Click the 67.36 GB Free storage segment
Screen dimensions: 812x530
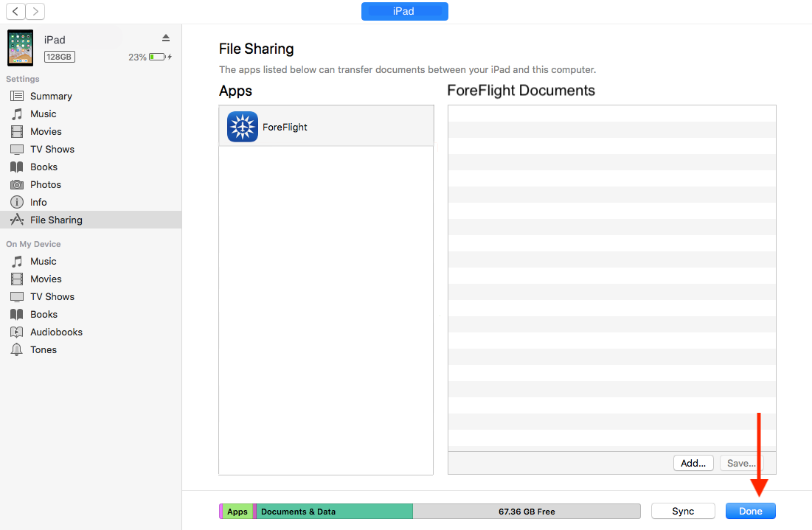click(527, 512)
